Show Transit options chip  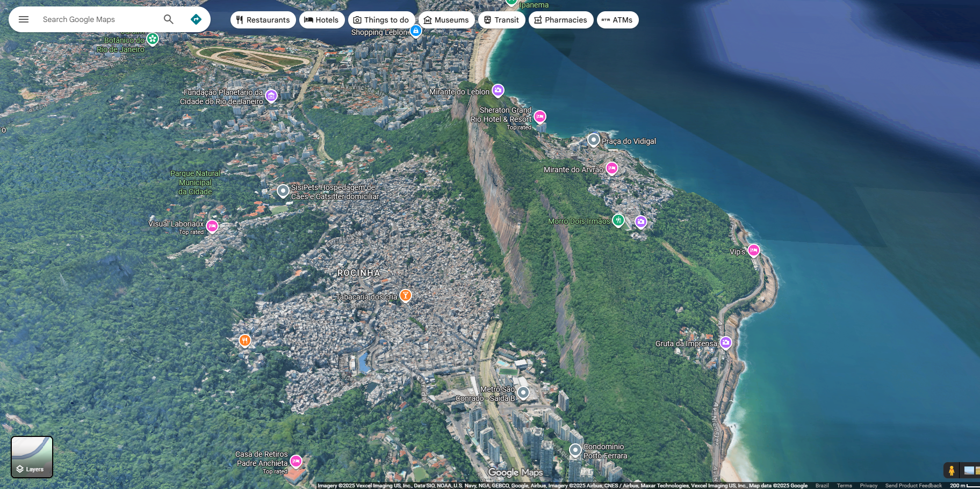coord(502,20)
